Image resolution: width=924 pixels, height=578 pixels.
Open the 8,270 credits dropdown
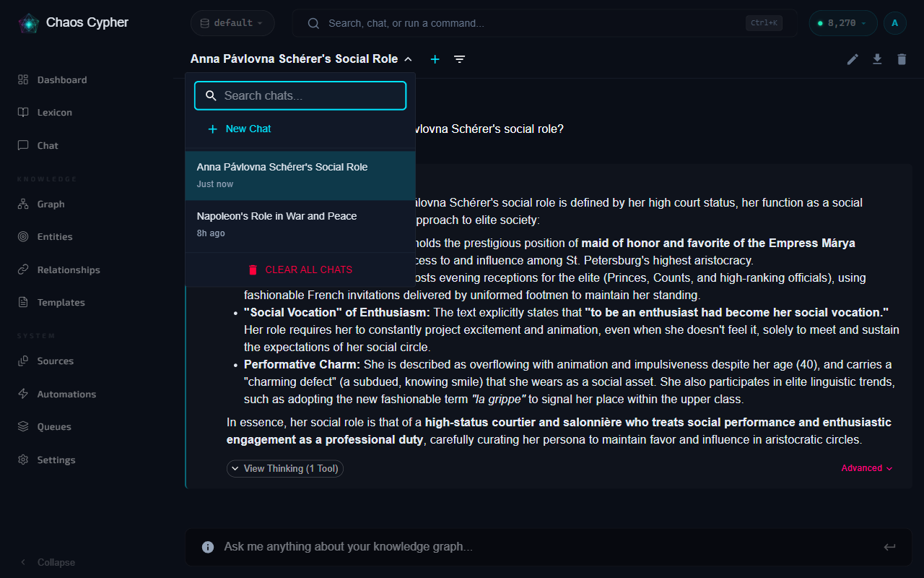(842, 23)
